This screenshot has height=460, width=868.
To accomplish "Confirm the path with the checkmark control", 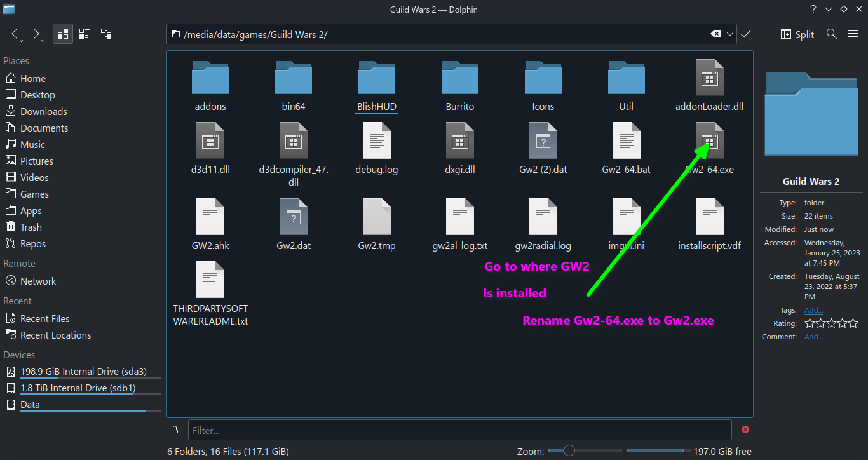I will (x=745, y=34).
